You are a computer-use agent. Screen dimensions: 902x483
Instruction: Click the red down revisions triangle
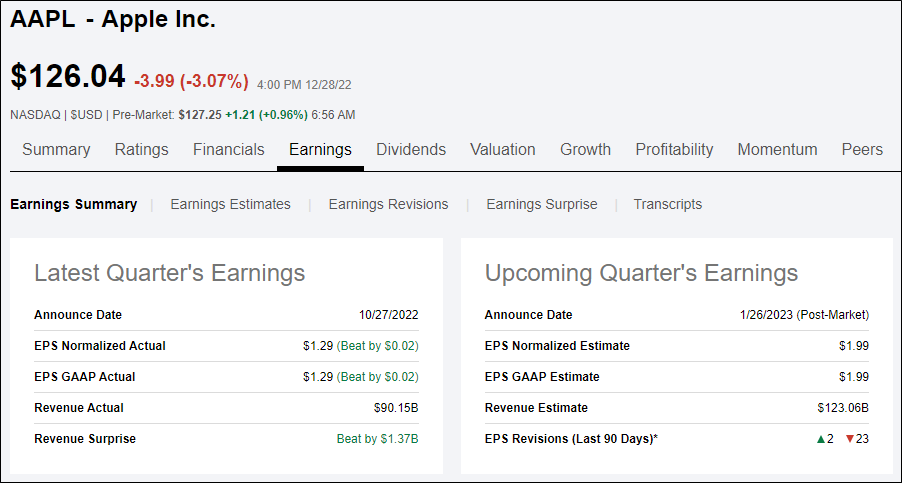point(850,439)
